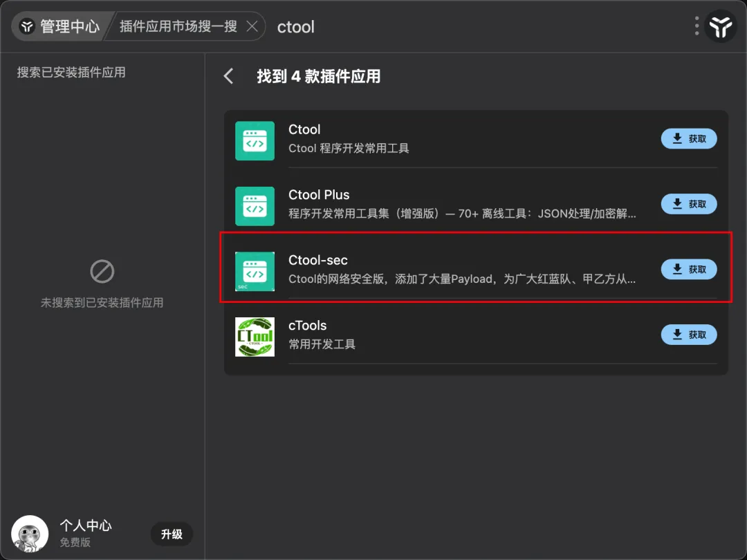Screen dimensions: 747x560
Task: Click description 'Ctool 程序开发常用工具'
Action: tap(349, 148)
